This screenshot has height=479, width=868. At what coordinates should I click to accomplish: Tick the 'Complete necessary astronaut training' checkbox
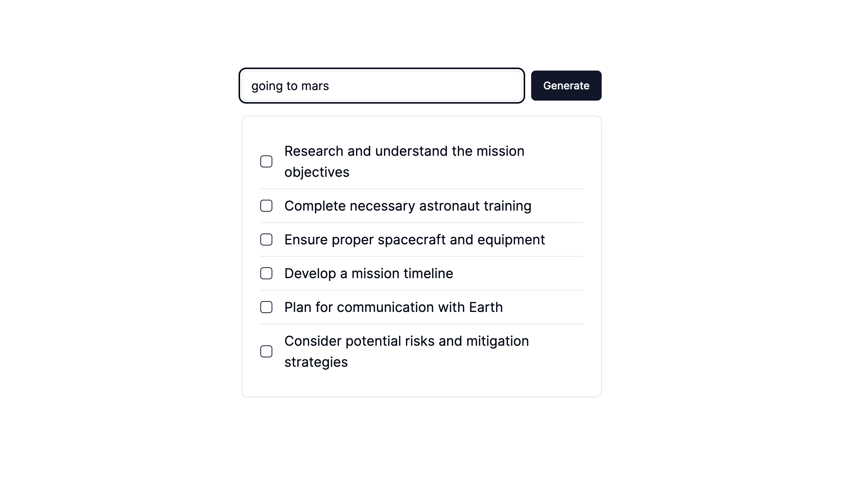tap(266, 206)
